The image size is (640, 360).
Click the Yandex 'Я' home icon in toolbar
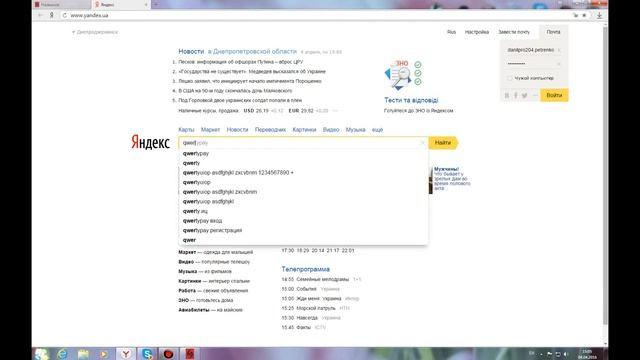point(52,16)
